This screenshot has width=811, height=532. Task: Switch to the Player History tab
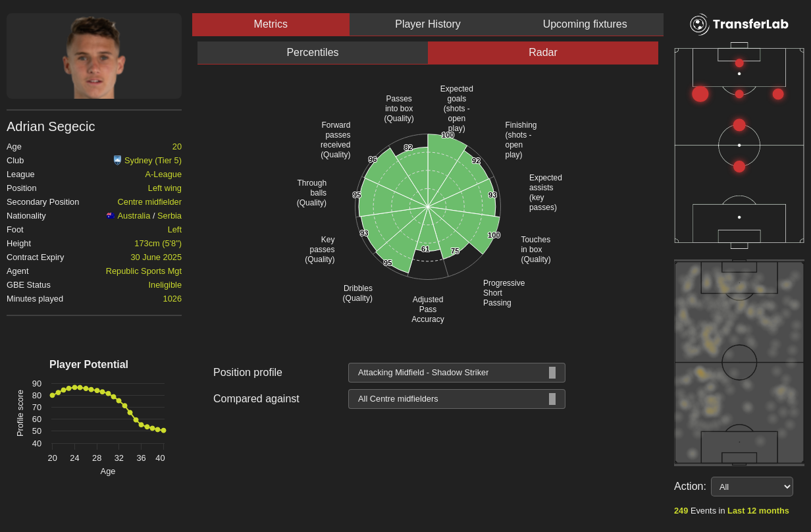(x=428, y=24)
